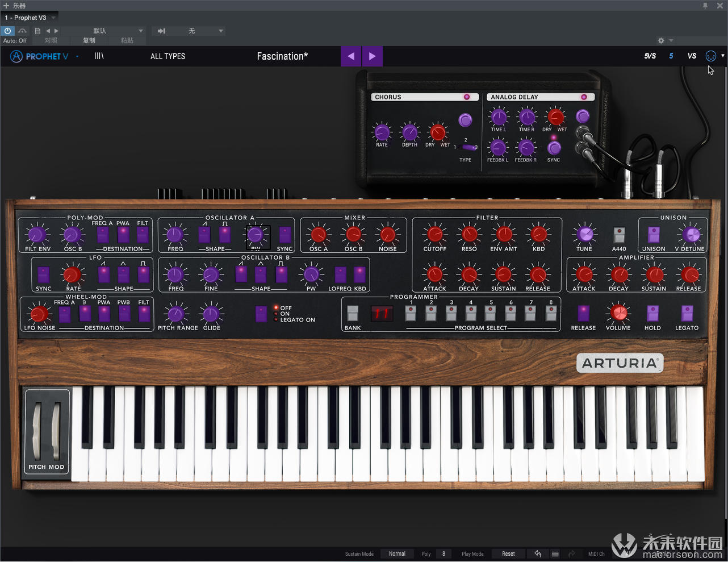Image resolution: width=728 pixels, height=562 pixels.
Task: Click the Filter RESO knob
Action: pyautogui.click(x=470, y=234)
